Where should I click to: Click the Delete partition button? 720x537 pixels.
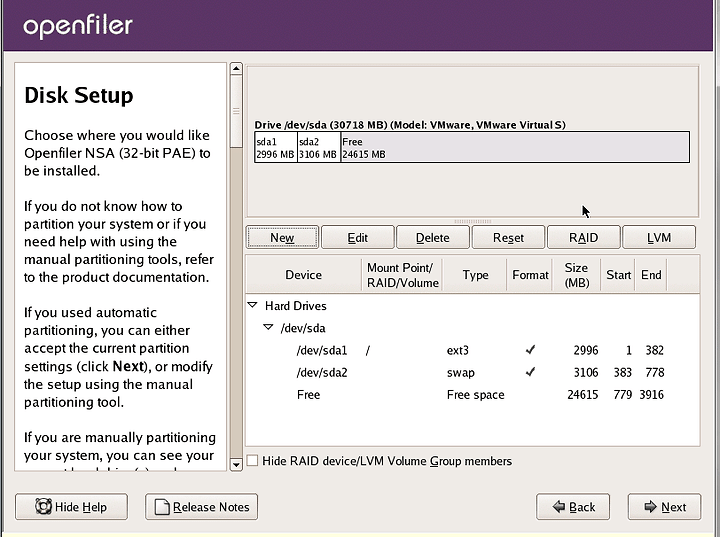[433, 237]
